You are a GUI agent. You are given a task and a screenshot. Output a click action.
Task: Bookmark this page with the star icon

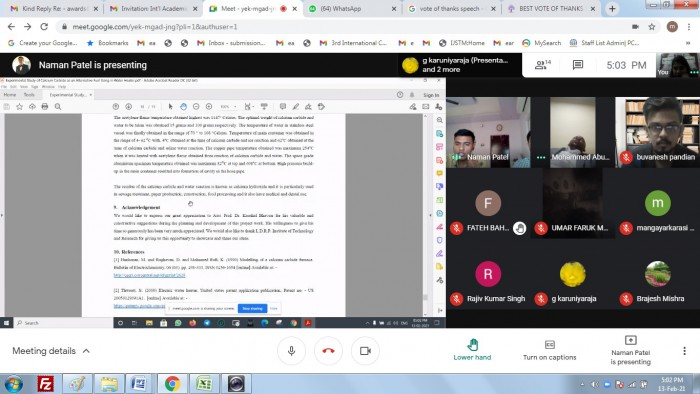[x=652, y=27]
